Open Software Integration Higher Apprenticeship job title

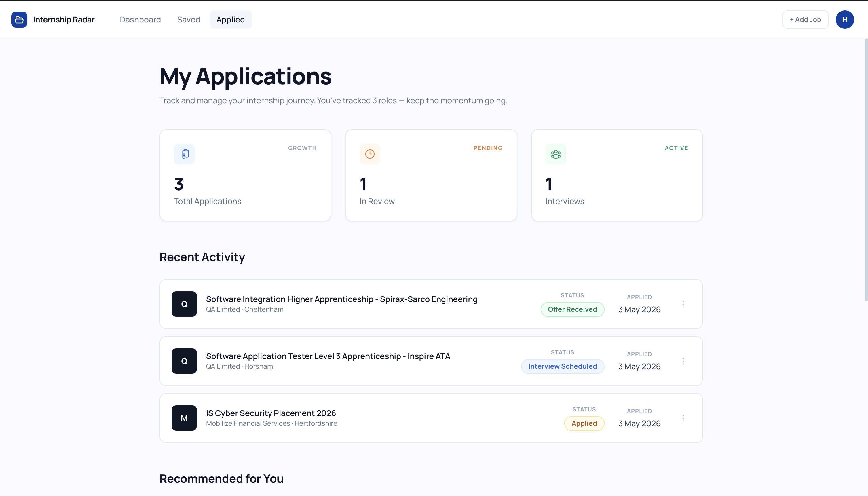pyautogui.click(x=342, y=299)
